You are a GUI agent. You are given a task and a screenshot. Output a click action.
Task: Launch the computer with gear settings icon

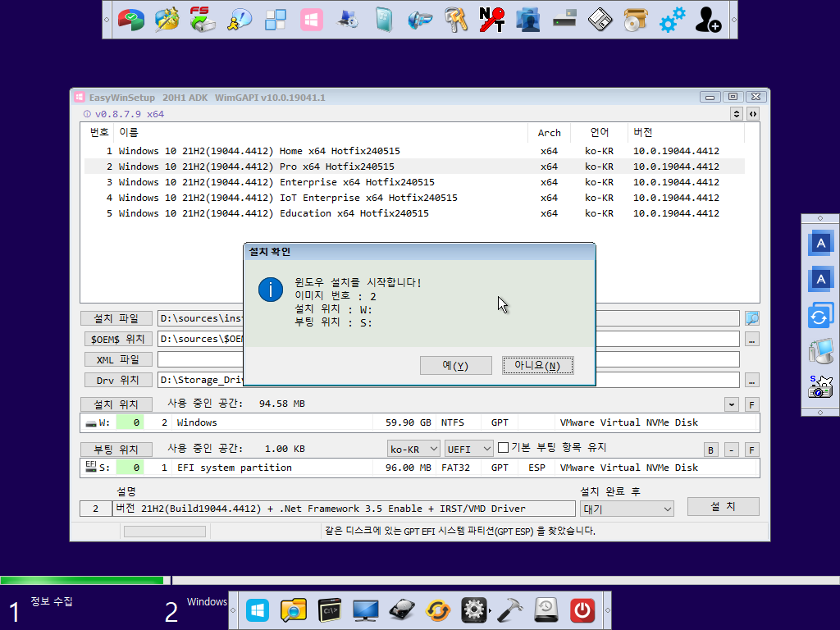pyautogui.click(x=348, y=20)
